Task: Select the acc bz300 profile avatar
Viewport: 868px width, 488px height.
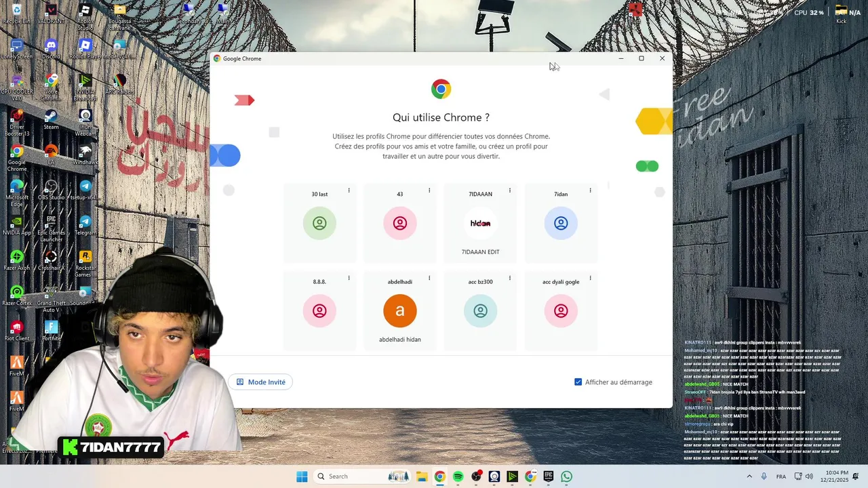Action: point(480,310)
